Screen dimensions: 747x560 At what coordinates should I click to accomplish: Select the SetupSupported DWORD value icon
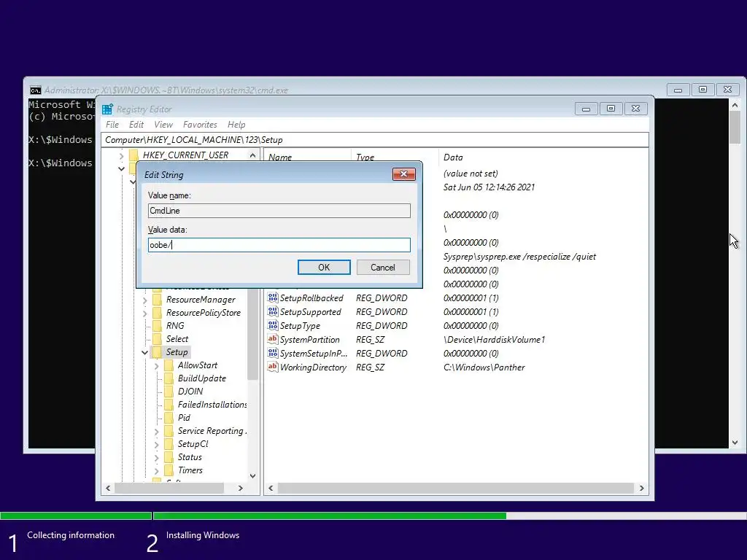273,311
